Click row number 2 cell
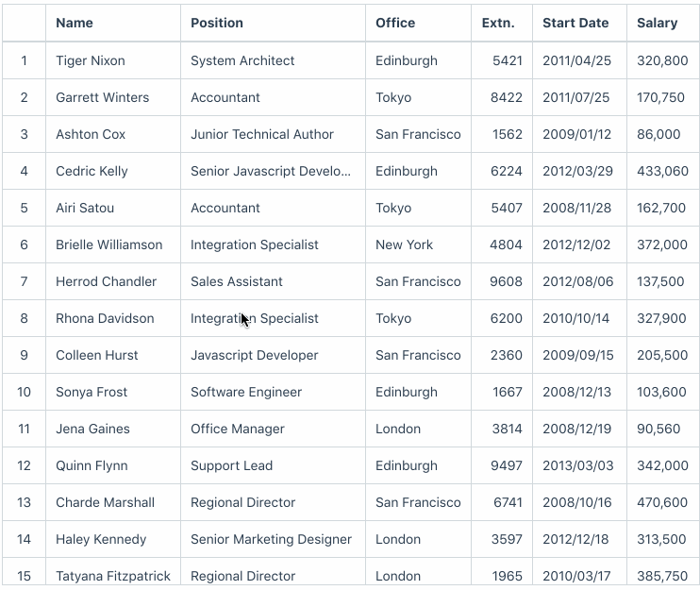Image resolution: width=700 pixels, height=590 pixels. pyautogui.click(x=25, y=97)
